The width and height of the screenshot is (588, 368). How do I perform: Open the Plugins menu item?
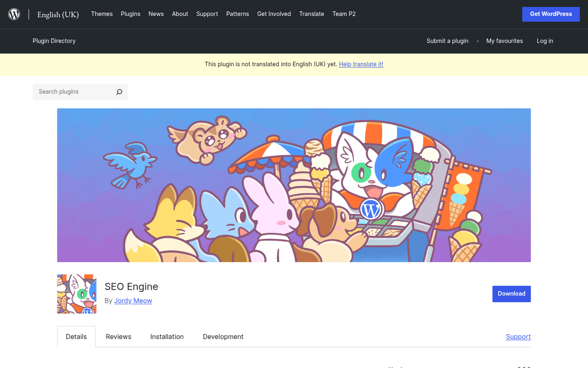tap(130, 14)
